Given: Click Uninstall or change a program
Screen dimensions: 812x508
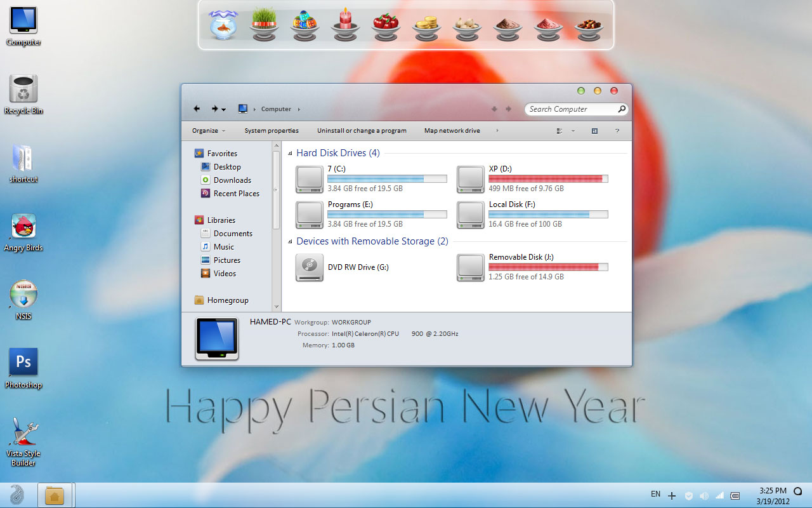Looking at the screenshot, I should click(362, 131).
